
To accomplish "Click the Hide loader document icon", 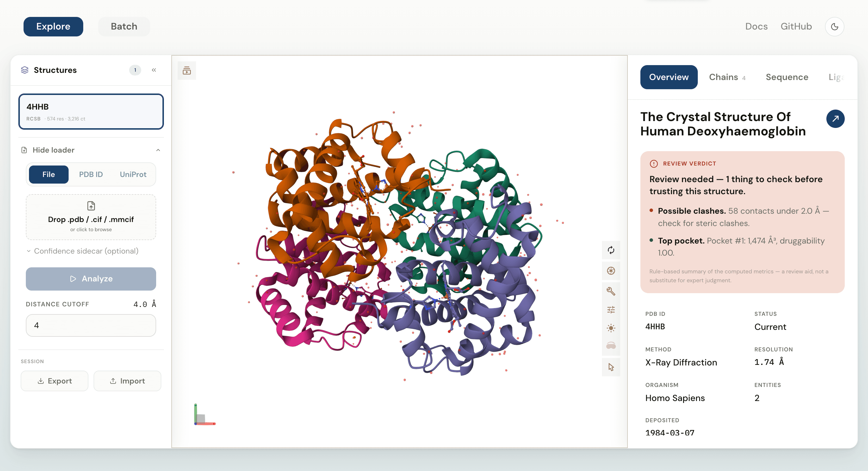I will coord(24,150).
